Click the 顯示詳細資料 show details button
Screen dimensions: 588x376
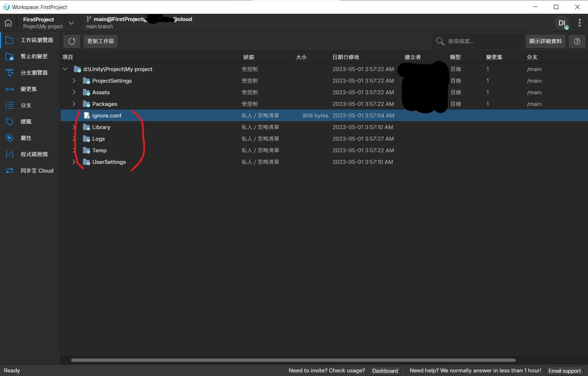point(545,41)
